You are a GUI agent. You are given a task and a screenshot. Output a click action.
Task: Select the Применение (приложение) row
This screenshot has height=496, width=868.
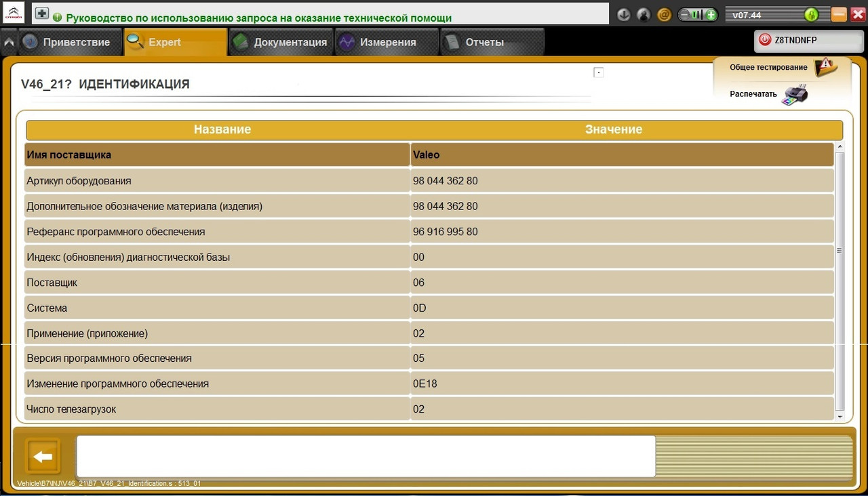[429, 333]
